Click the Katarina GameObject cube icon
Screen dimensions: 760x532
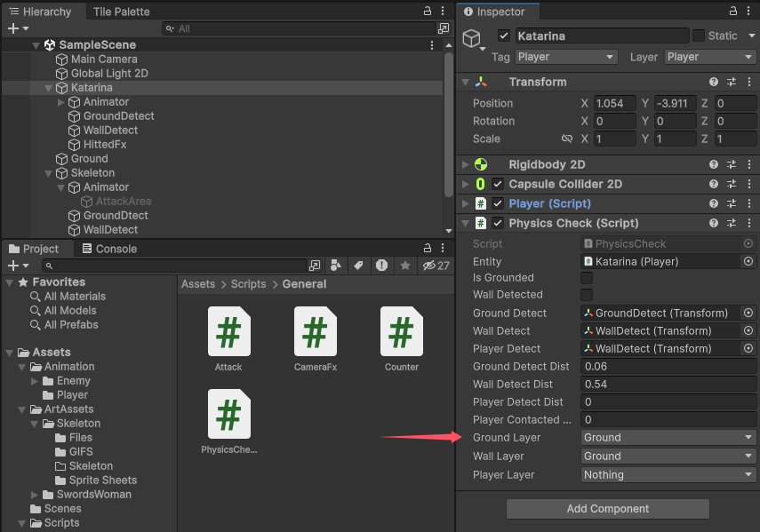472,38
